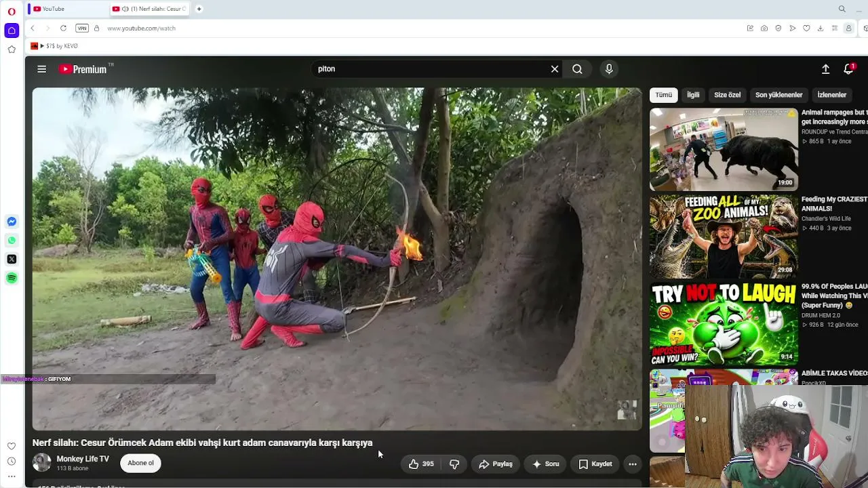The image size is (868, 488).
Task: Select the İlgili filter chip
Action: (693, 95)
